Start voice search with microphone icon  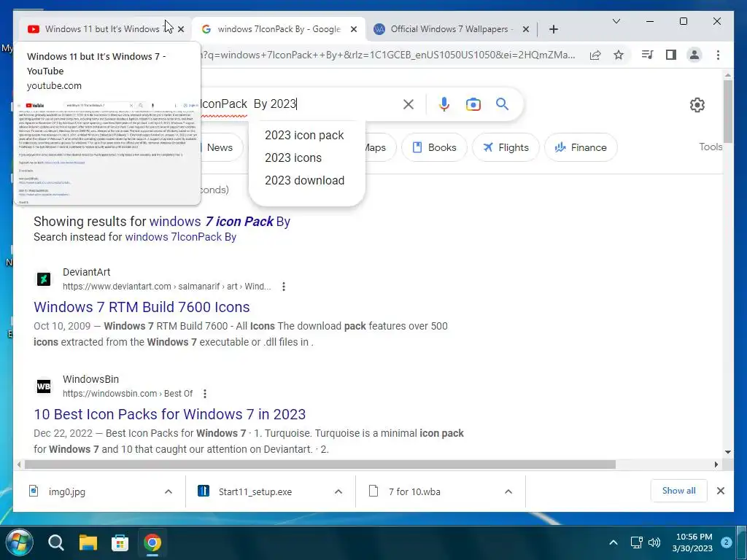tap(444, 104)
